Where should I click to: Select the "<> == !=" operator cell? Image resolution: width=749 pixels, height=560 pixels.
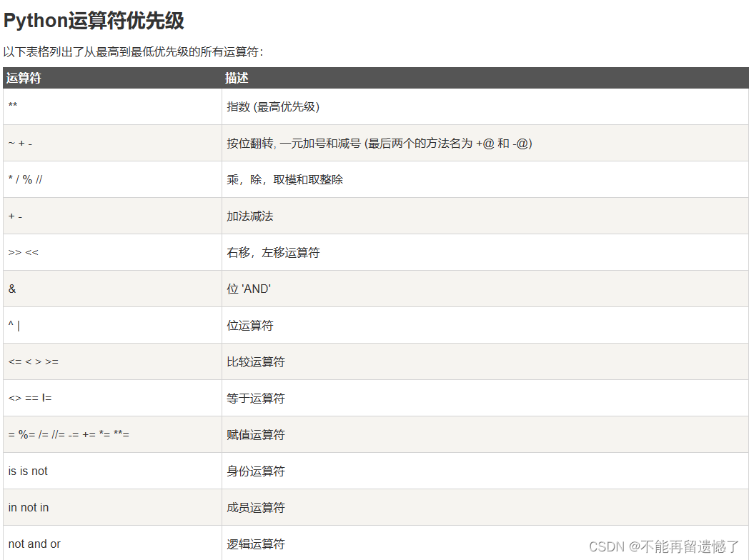coord(112,398)
